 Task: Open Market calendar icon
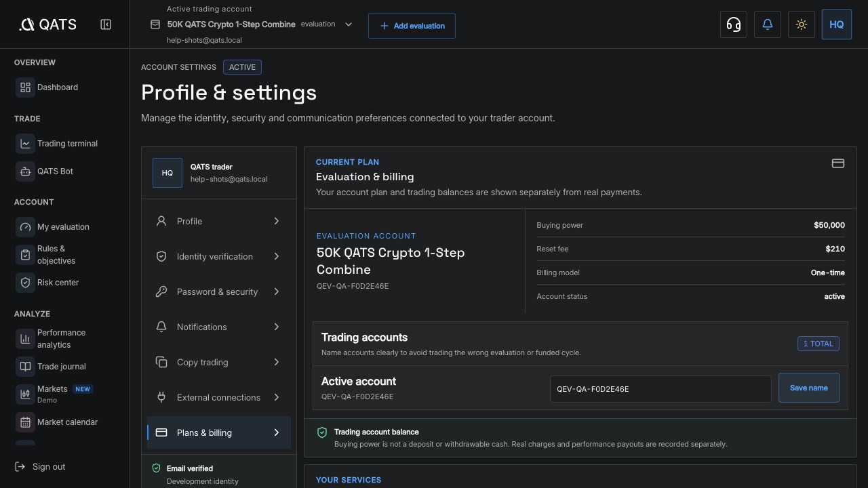[x=25, y=422]
